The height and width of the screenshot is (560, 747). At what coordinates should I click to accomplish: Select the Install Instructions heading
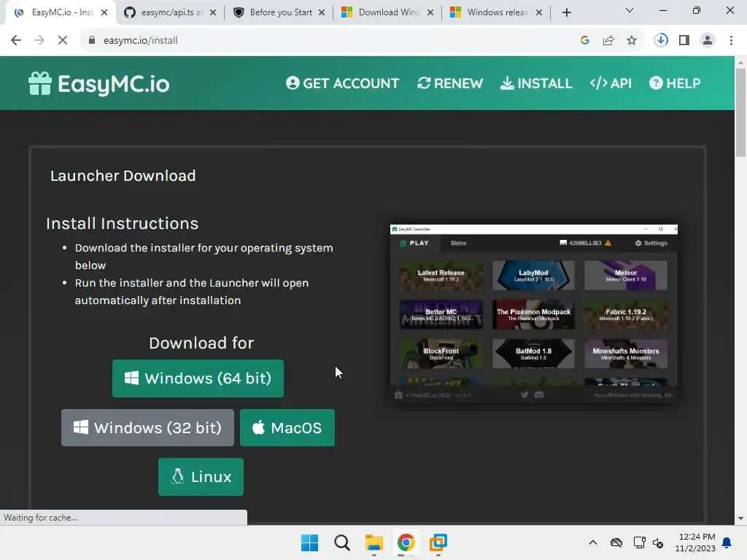click(x=122, y=223)
